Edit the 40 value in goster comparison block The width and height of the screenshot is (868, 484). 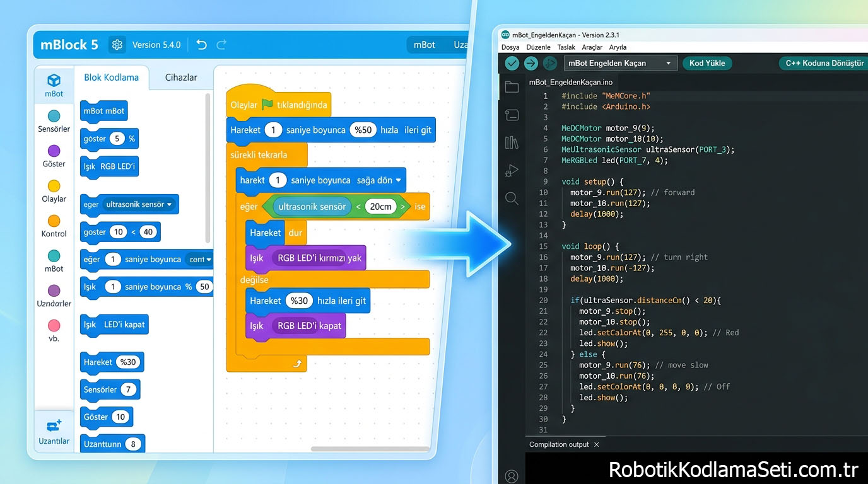click(148, 232)
